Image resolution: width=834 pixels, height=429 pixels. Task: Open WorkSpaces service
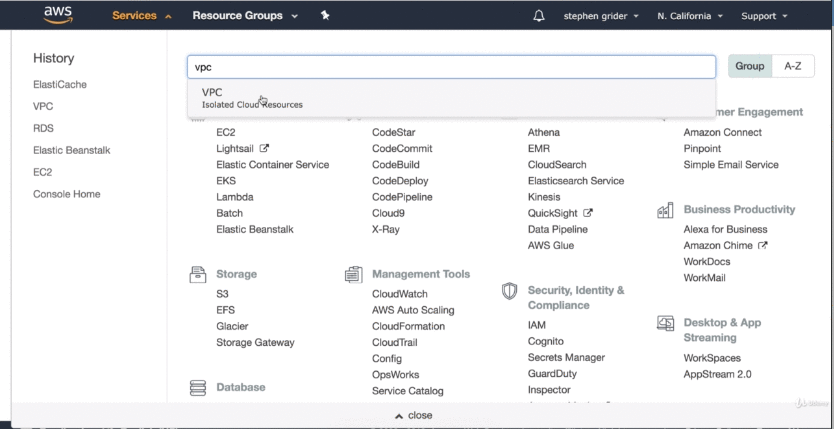tap(712, 358)
